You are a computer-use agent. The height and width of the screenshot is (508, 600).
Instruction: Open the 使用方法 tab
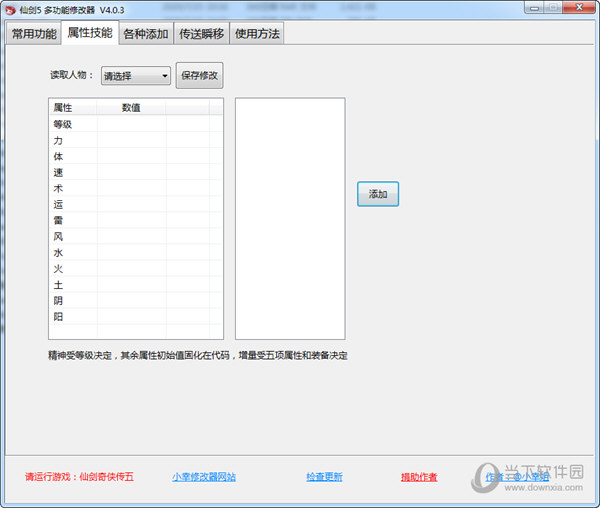click(x=257, y=34)
